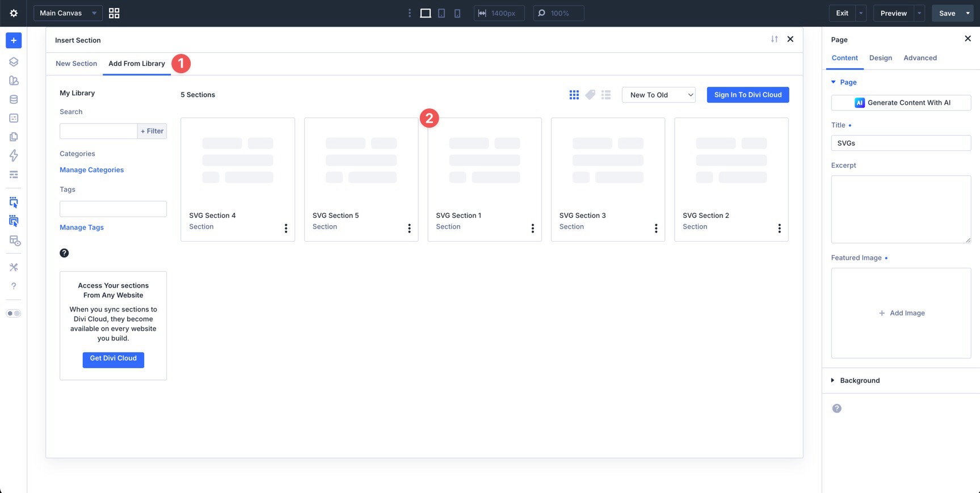Open the Preview dropdown arrow

919,13
